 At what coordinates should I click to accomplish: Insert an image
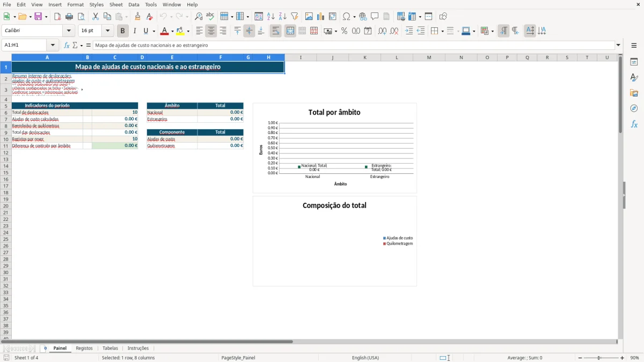point(309,17)
